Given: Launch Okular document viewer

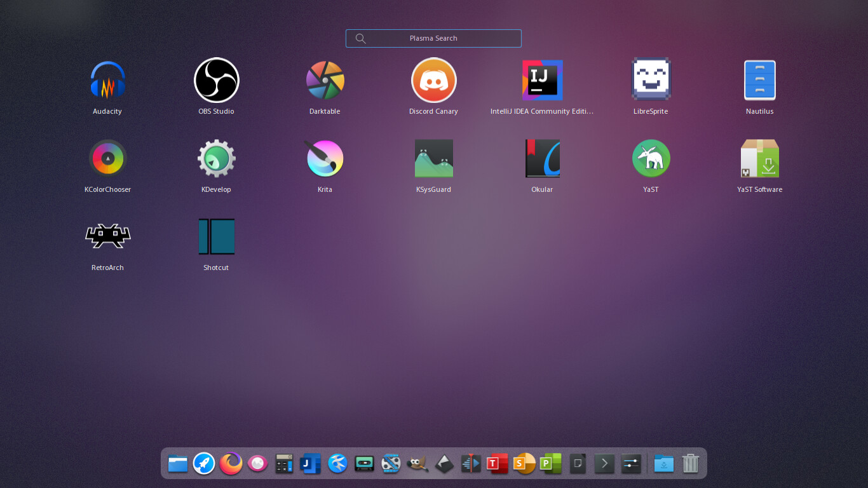Looking at the screenshot, I should point(542,159).
